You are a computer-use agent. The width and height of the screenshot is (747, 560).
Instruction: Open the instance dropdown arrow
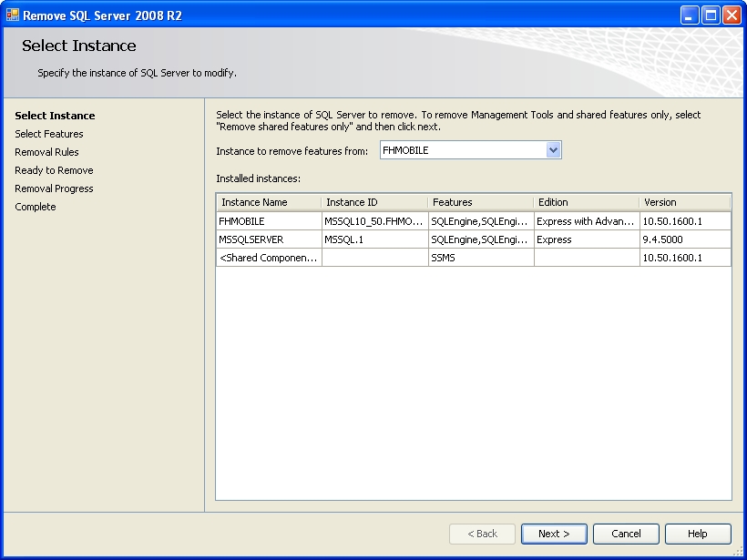[553, 150]
